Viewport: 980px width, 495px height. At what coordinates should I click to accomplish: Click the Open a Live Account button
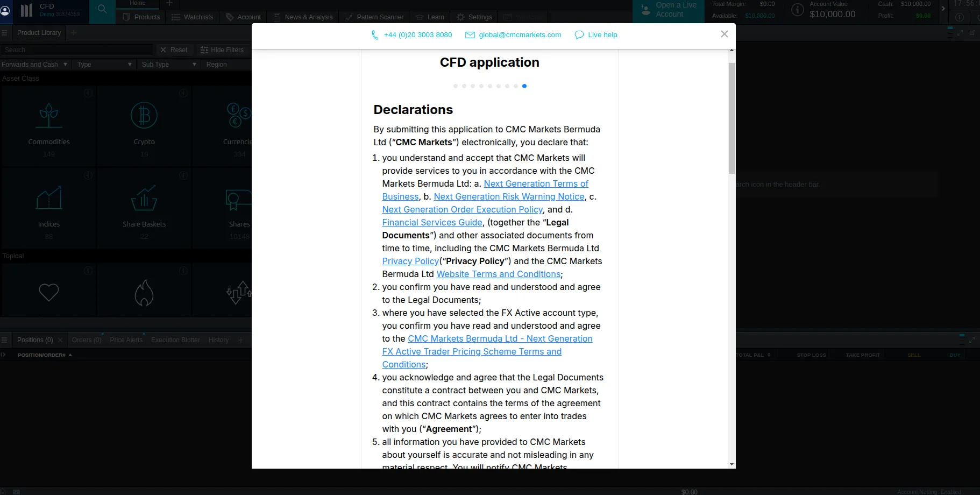pyautogui.click(x=669, y=11)
